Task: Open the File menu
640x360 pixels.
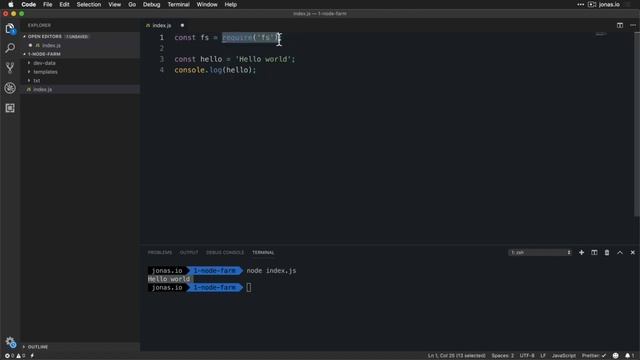Action: coord(48,4)
